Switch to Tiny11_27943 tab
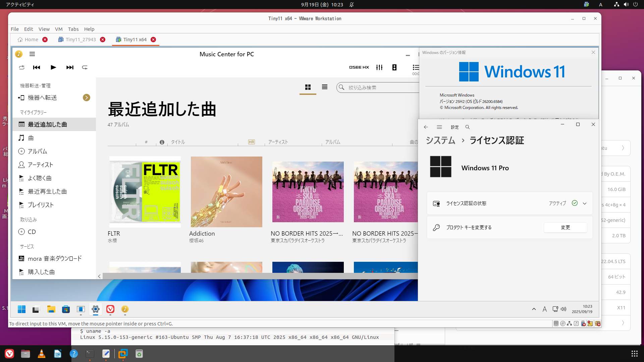The width and height of the screenshot is (644, 362). click(x=80, y=40)
